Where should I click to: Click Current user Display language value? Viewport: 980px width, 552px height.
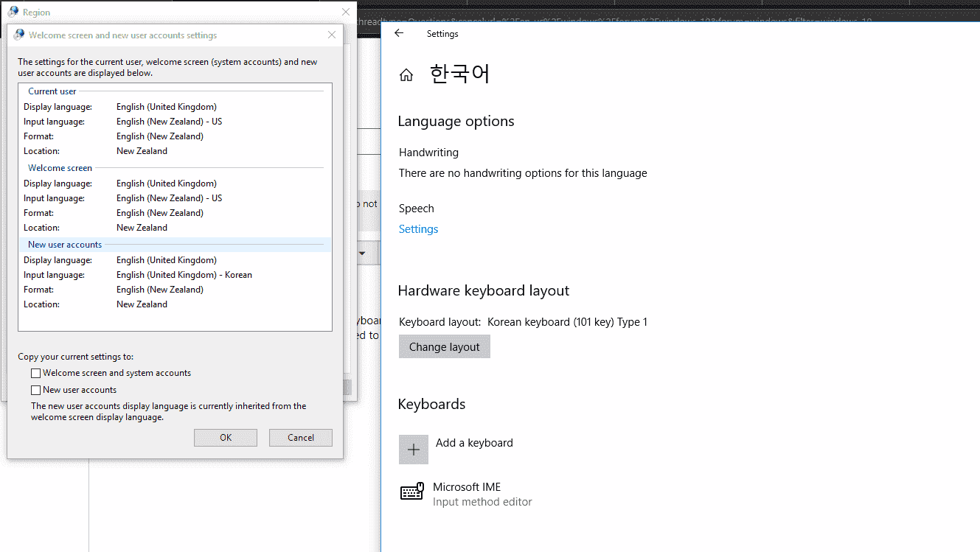click(x=167, y=107)
